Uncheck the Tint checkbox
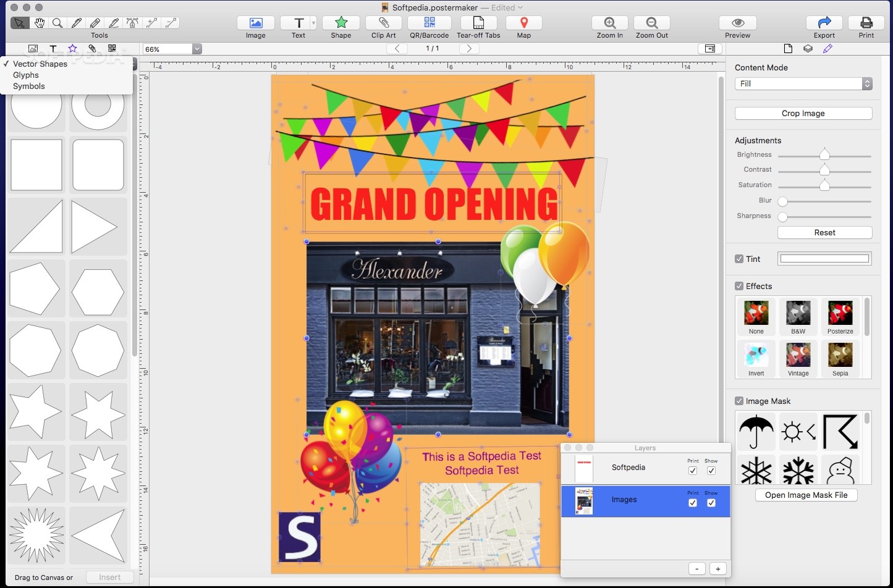The height and width of the screenshot is (588, 893). (x=739, y=259)
